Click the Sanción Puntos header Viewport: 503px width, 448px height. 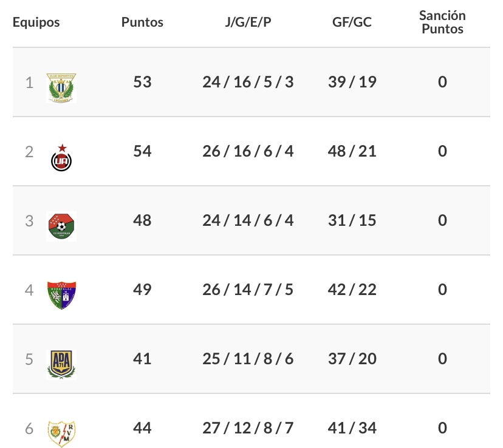(442, 22)
